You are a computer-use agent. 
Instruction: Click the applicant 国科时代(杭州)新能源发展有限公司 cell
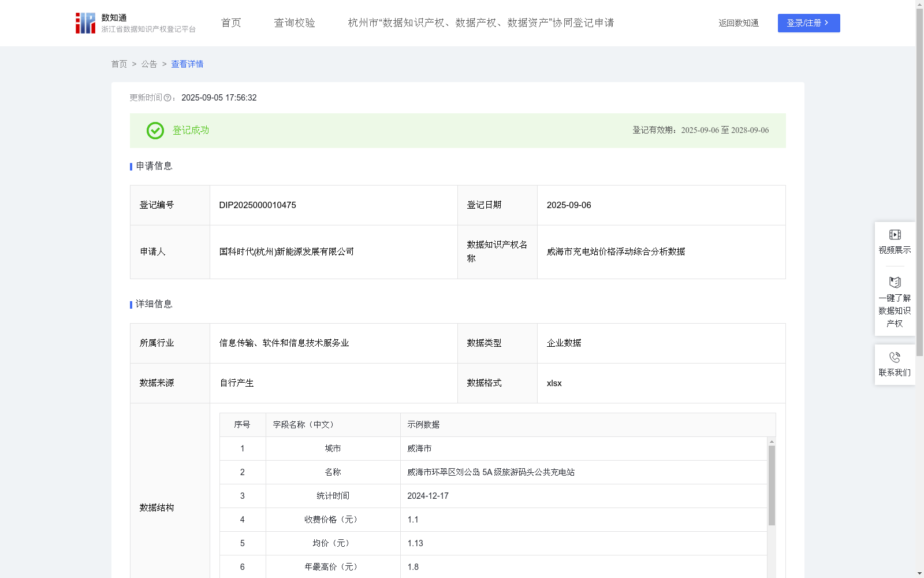click(x=287, y=252)
